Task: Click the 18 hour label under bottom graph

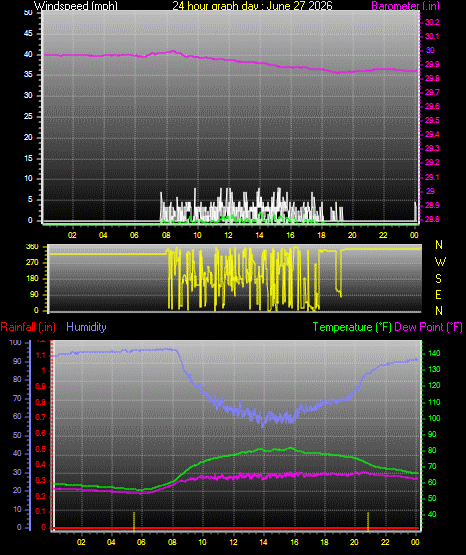Action: click(x=324, y=542)
